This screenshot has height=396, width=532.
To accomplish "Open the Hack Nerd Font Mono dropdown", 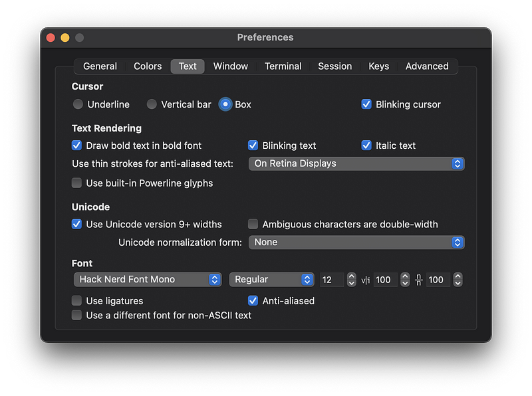I will click(147, 280).
